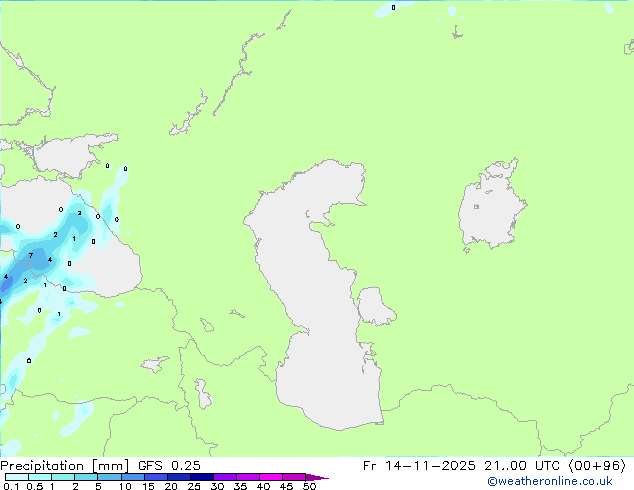Click the legend label '50'
The image size is (634, 490).
coord(309,486)
